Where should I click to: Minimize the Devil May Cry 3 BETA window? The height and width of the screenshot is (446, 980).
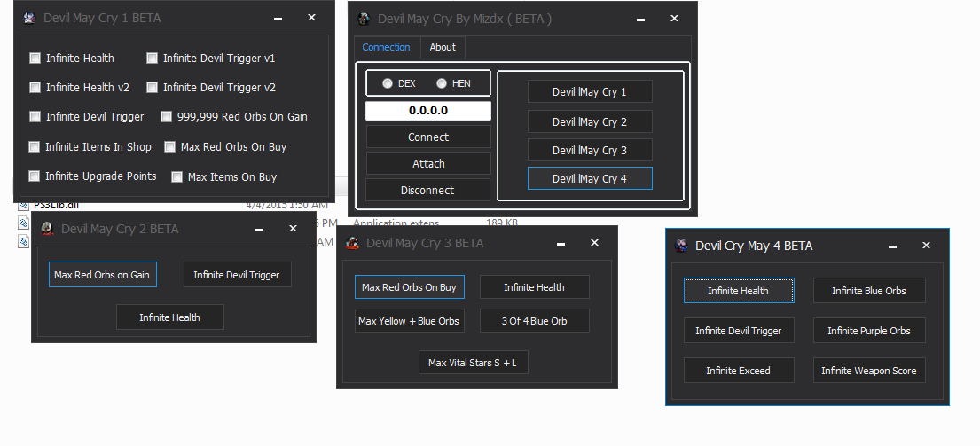click(x=561, y=243)
